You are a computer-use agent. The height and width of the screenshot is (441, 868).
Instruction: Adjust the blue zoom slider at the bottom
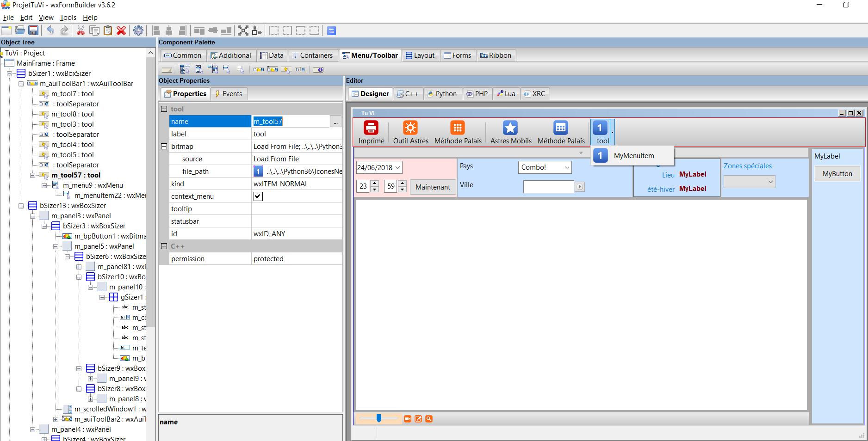point(378,418)
